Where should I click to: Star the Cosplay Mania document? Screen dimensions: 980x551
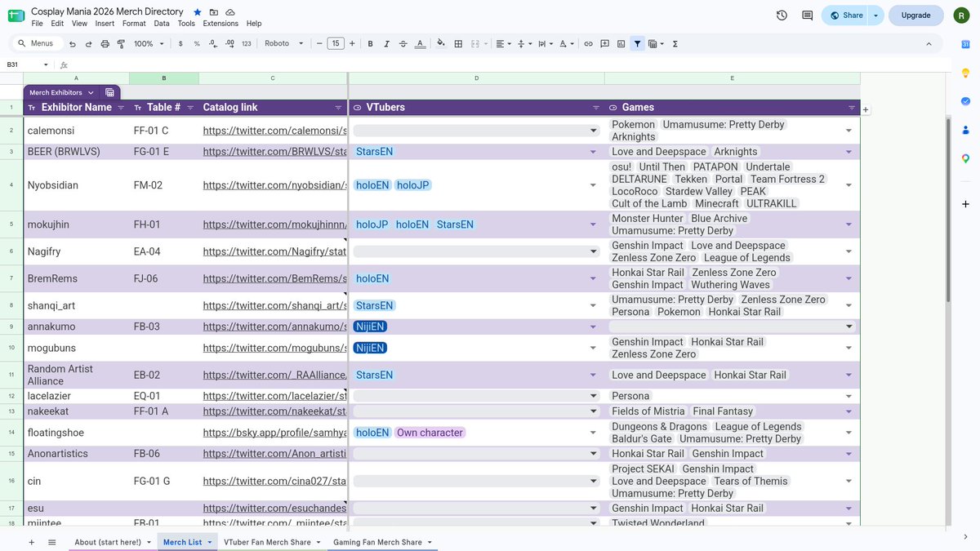click(x=198, y=12)
